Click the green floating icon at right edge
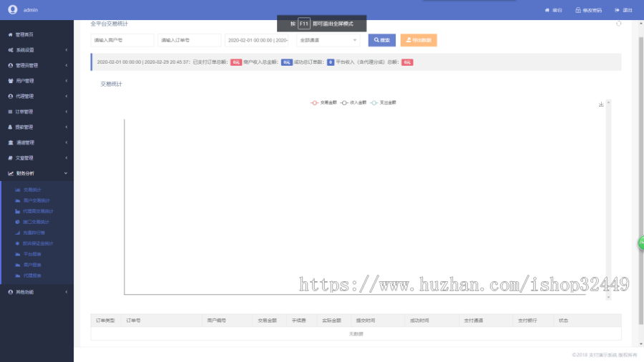The width and height of the screenshot is (644, 362). pyautogui.click(x=640, y=243)
